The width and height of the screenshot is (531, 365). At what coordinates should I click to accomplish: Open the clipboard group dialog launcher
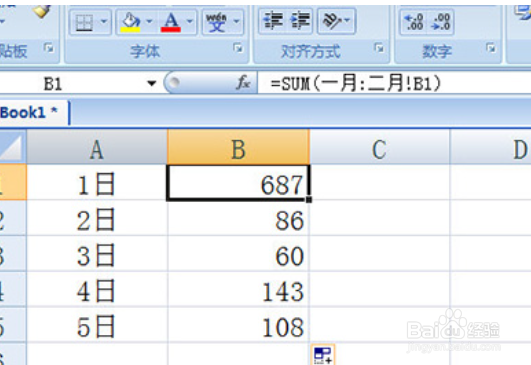pyautogui.click(x=49, y=48)
